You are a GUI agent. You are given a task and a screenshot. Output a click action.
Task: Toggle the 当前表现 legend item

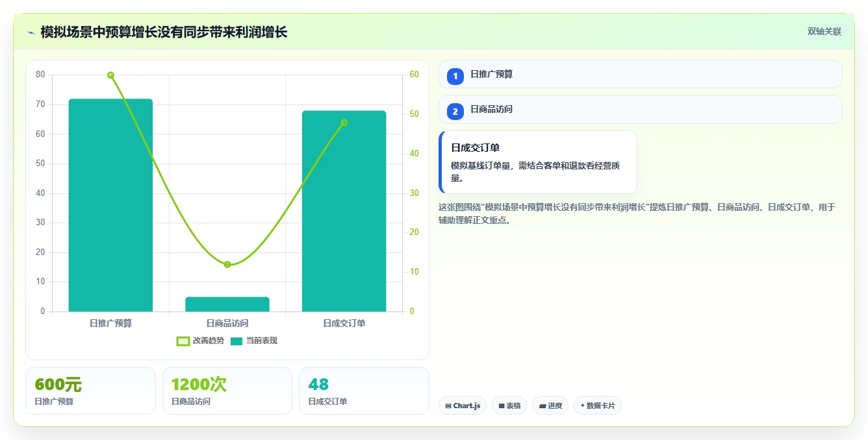tap(254, 341)
